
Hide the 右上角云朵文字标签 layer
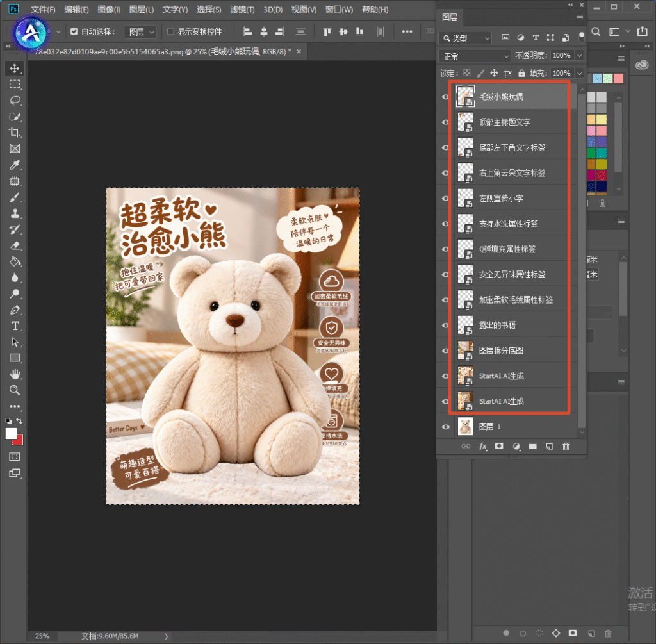(x=445, y=173)
